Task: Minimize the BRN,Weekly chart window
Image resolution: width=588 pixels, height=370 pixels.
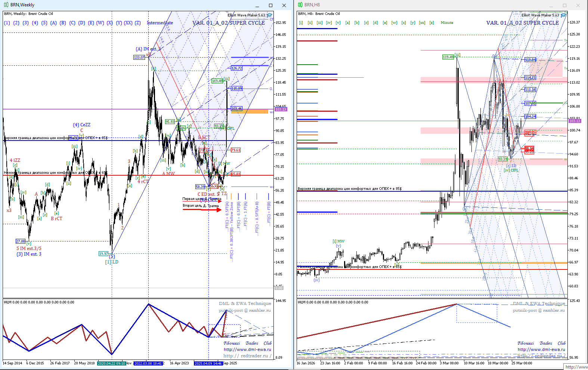Action: coord(257,5)
